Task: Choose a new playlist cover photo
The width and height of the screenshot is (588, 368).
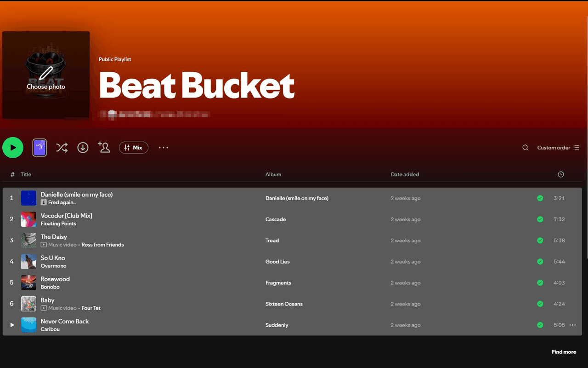Action: (x=46, y=75)
